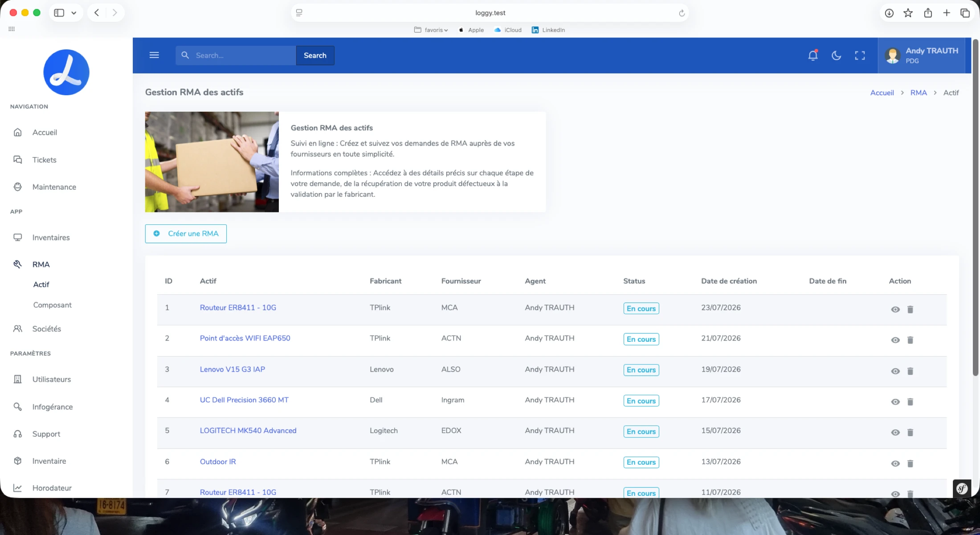Click the Créer une RMA button
Viewport: 980px width, 535px height.
(x=186, y=234)
